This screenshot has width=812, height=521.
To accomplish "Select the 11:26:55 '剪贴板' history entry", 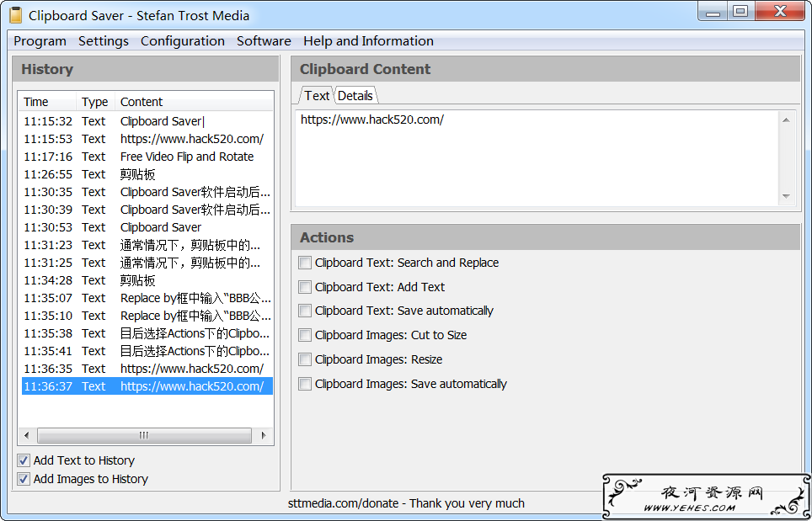I will click(x=147, y=174).
